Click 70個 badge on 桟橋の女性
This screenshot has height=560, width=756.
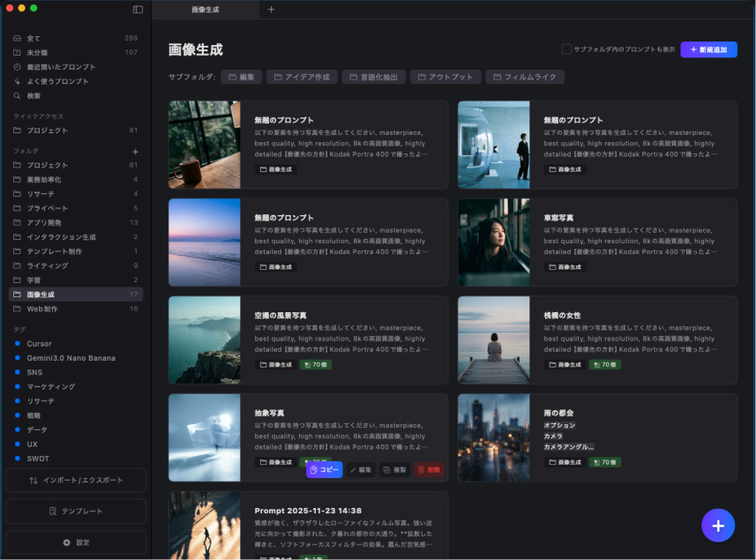[x=605, y=365]
